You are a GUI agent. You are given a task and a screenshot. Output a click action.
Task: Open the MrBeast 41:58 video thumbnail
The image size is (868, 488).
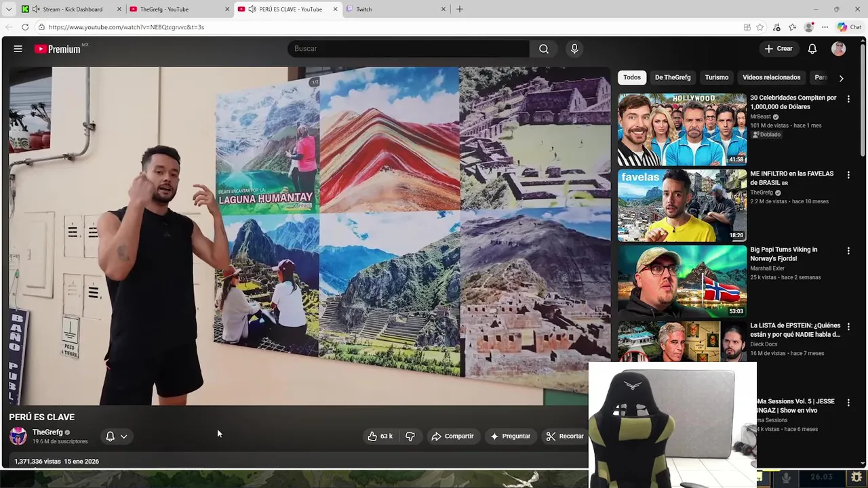[682, 129]
